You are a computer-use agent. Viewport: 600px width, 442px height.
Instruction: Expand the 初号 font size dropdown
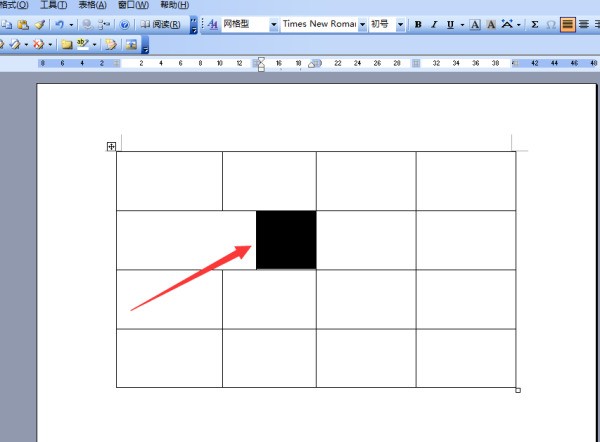coord(400,24)
